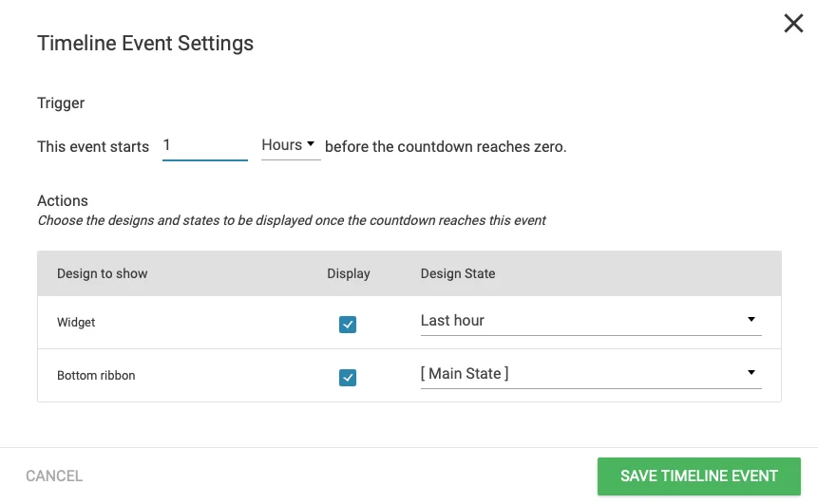Open the Hours time unit dropdown
The height and width of the screenshot is (504, 818).
pos(289,145)
